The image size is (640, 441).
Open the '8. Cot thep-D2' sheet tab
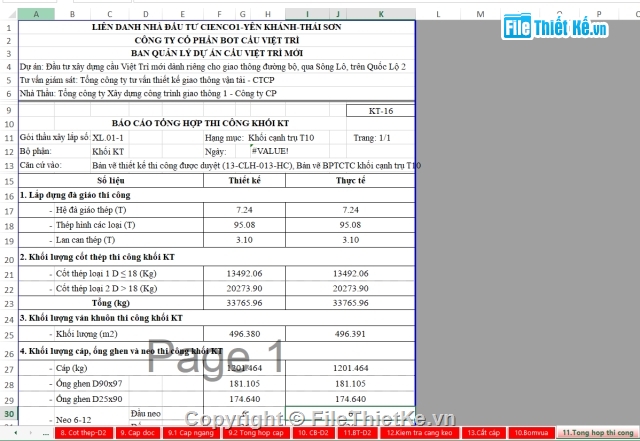pos(83,433)
